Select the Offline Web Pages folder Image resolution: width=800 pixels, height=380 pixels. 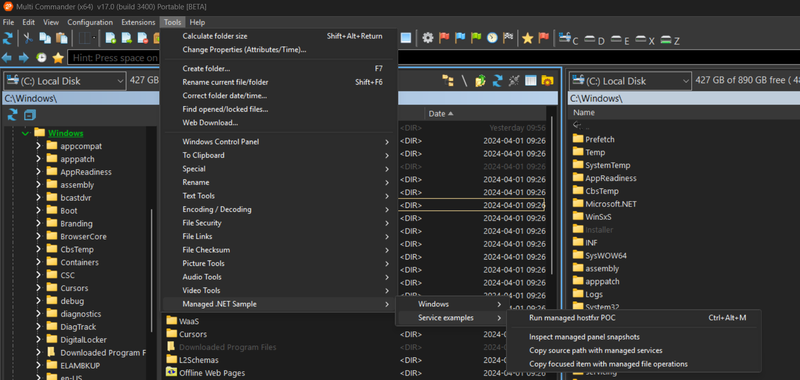coord(212,373)
